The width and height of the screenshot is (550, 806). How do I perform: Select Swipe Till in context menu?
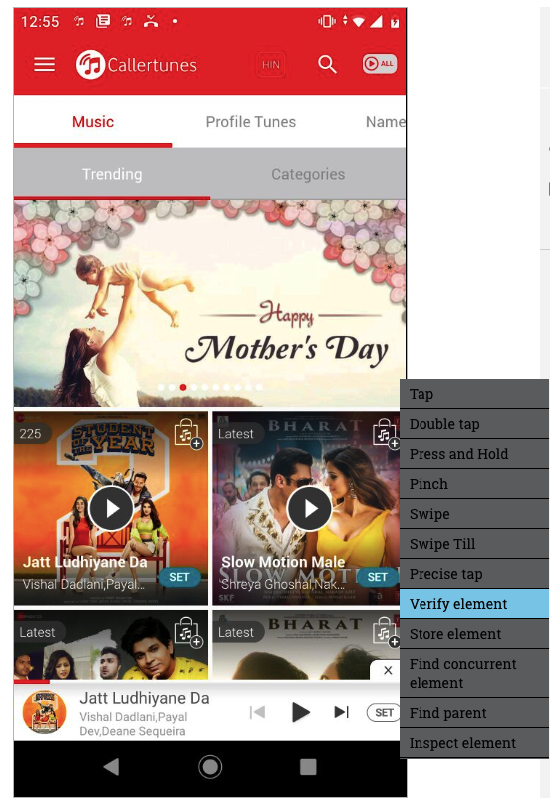click(474, 544)
